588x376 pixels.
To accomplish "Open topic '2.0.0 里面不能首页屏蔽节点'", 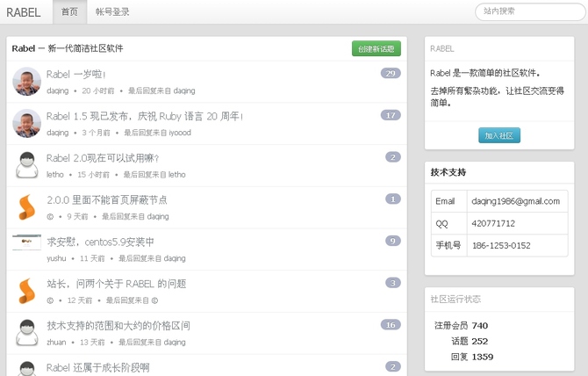I will click(x=107, y=200).
